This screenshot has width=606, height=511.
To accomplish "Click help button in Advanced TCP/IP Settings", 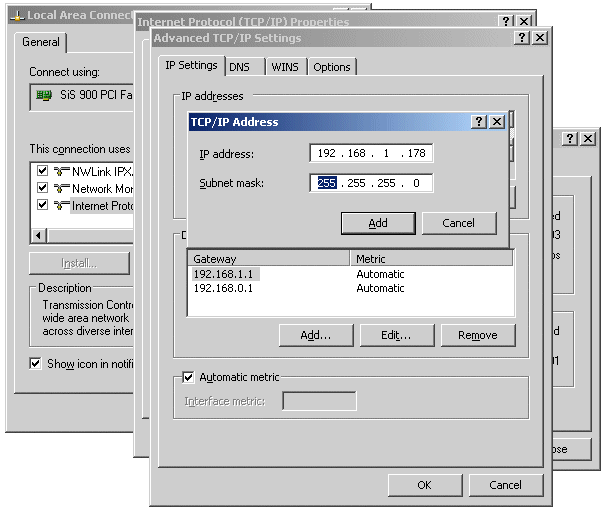I will coord(522,37).
